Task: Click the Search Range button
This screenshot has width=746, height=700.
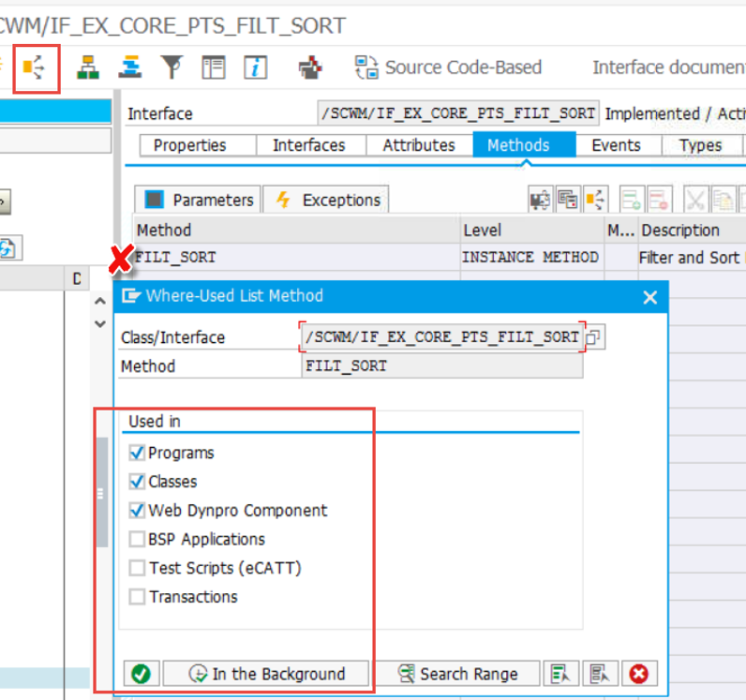Action: [458, 674]
